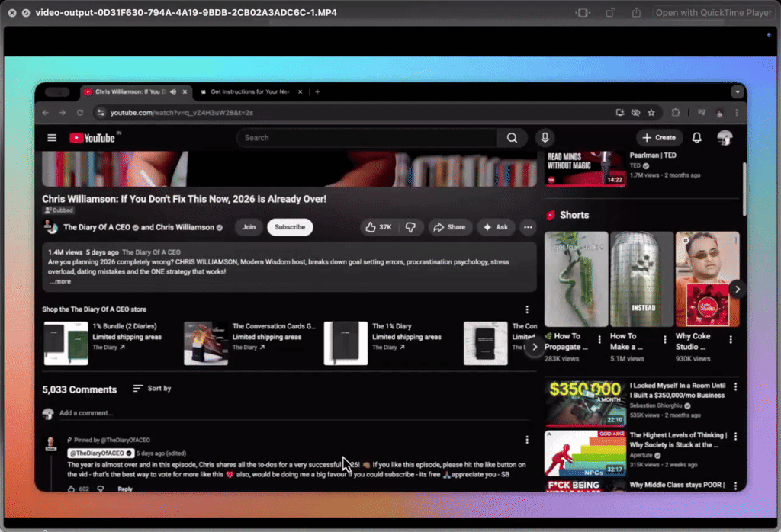The height and width of the screenshot is (532, 781).
Task: Open The Conversation Cards product
Action: [250, 344]
